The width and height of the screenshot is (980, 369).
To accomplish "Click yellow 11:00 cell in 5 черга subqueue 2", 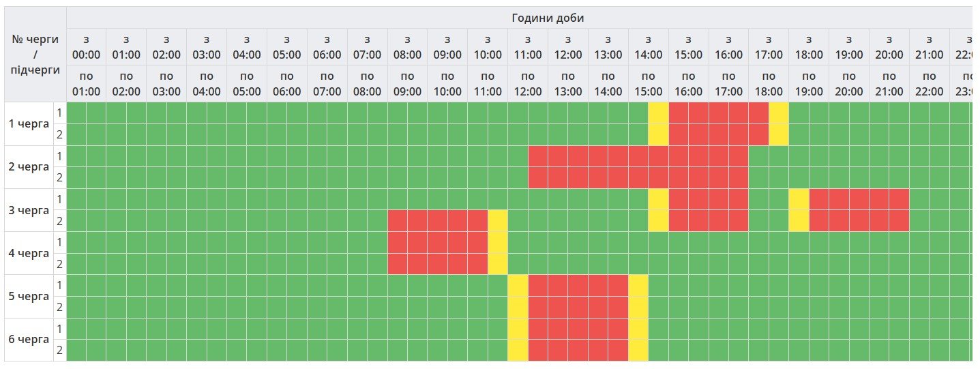I will 518,307.
